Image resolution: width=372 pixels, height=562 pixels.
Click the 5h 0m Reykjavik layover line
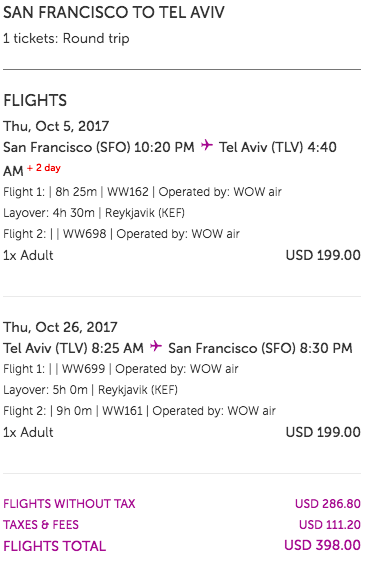[90, 390]
